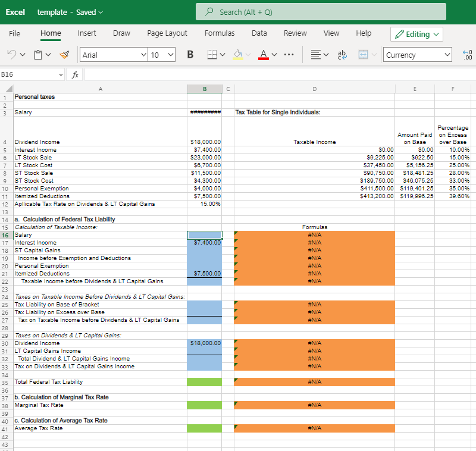The image size is (476, 451).
Task: Open the Borders options dropdown arrow
Action: (x=223, y=55)
